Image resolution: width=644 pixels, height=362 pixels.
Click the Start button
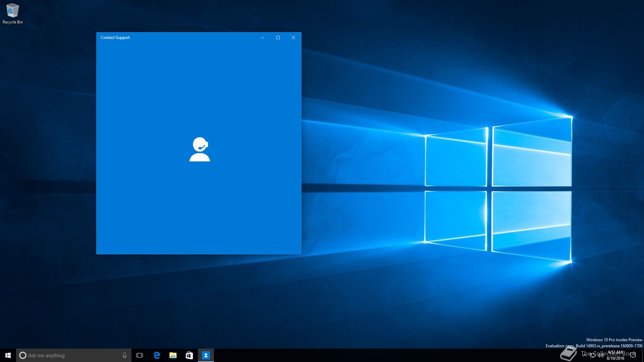[8, 355]
